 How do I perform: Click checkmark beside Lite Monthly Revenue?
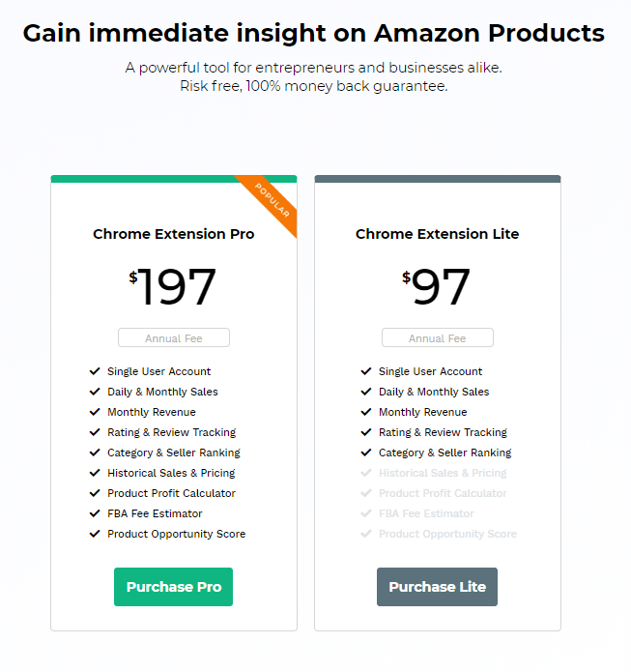[x=366, y=412]
